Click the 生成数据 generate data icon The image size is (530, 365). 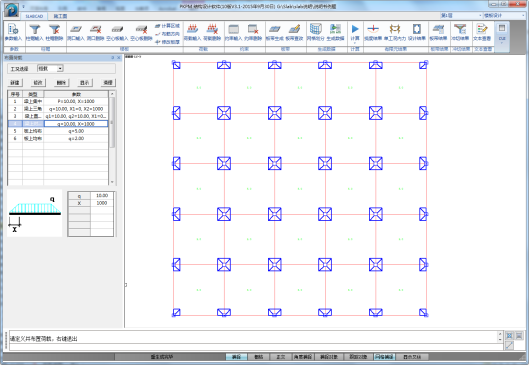coord(335,32)
